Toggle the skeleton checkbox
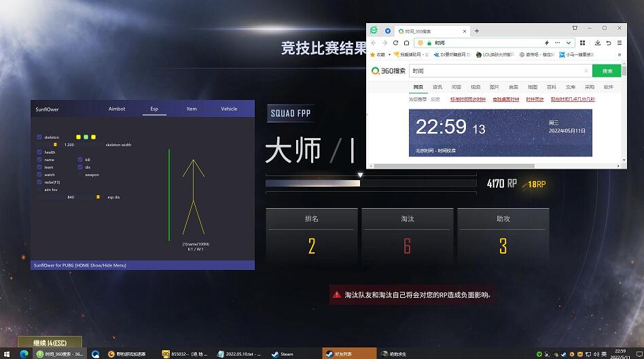 click(x=39, y=137)
